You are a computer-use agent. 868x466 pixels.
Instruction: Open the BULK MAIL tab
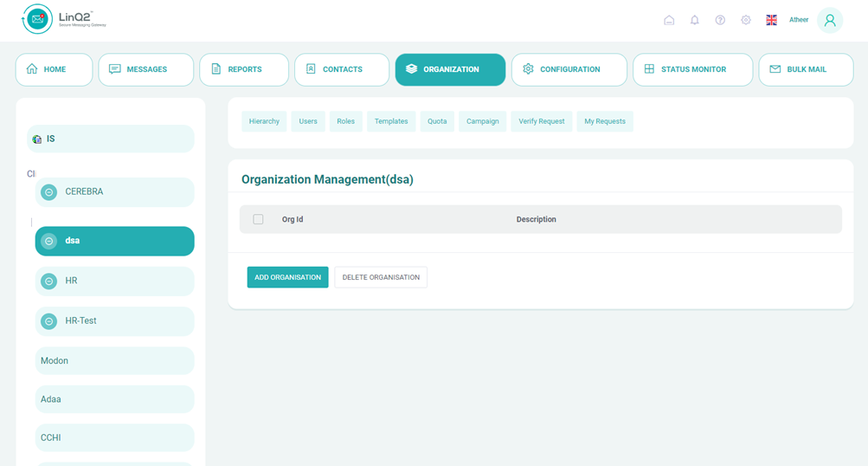point(806,69)
